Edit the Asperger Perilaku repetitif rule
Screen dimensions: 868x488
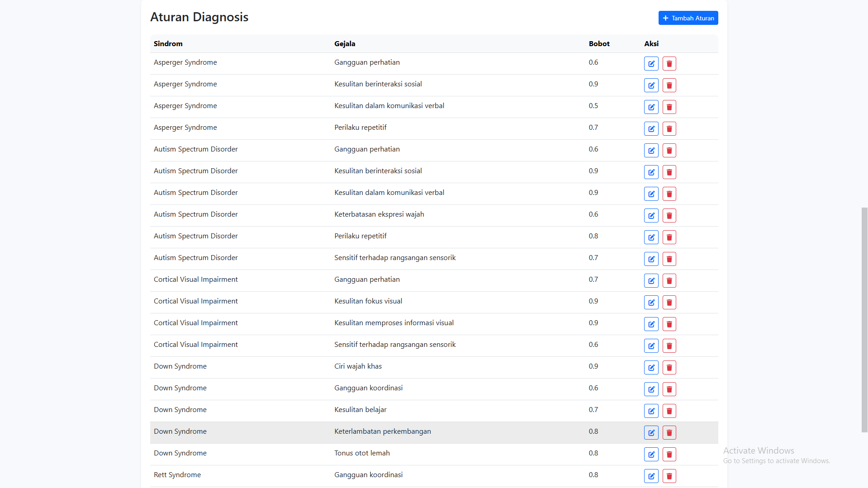[651, 129]
